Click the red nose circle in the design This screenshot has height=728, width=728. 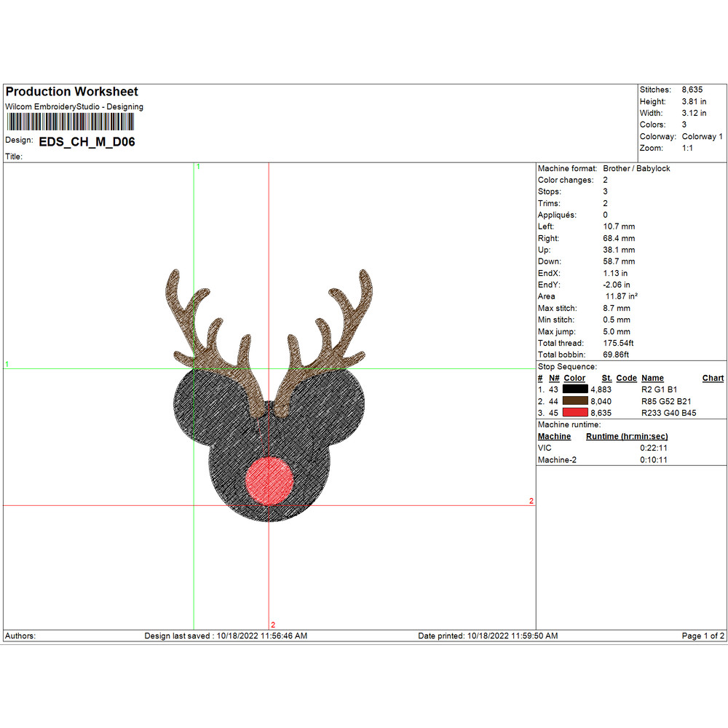269,481
